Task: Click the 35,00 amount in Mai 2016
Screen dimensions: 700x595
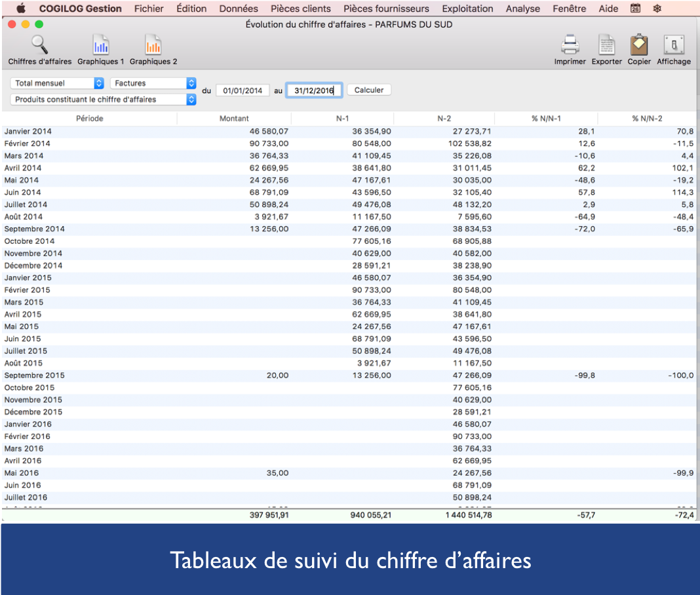Action: [277, 472]
